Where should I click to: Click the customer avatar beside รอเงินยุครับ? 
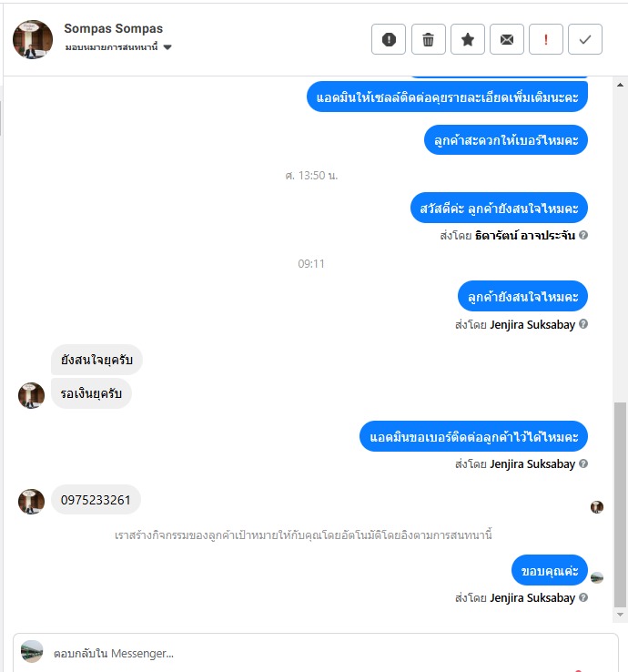(x=31, y=395)
